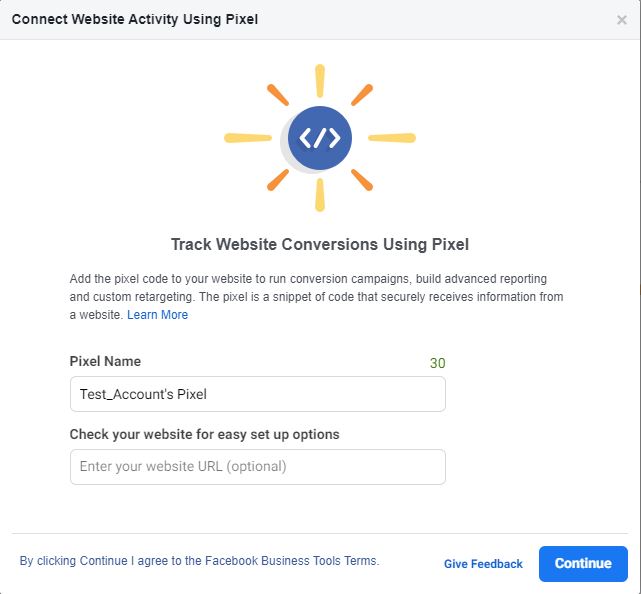Click the yellow ray below the pixel icon

[x=320, y=195]
